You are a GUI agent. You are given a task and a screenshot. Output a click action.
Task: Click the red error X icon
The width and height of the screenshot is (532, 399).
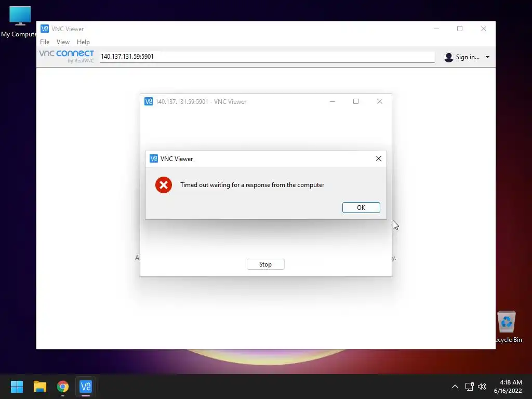click(164, 185)
